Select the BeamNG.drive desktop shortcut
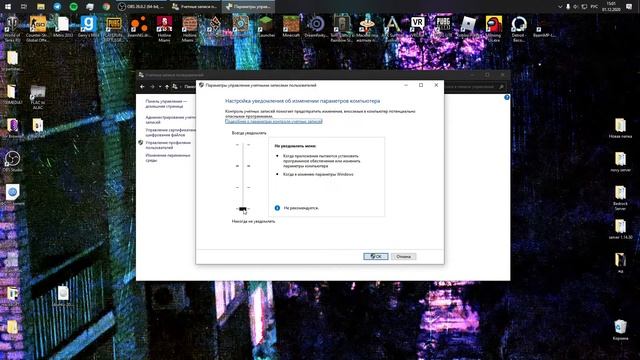Image resolution: width=640 pixels, height=360 pixels. (x=139, y=28)
